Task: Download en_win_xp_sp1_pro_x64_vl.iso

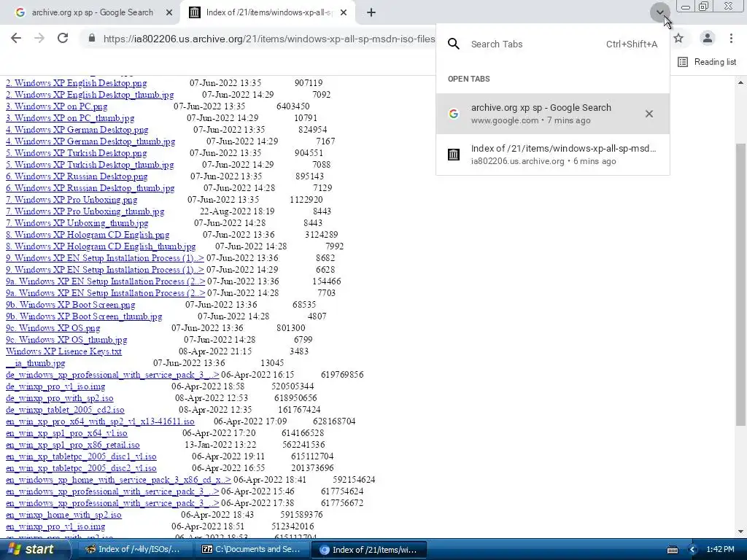Action: (x=66, y=433)
